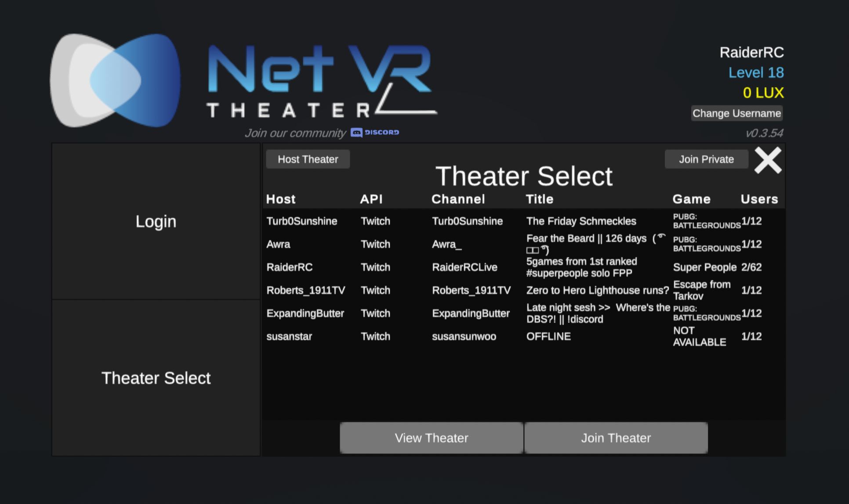Click the View Theater button
Image resolution: width=849 pixels, height=504 pixels.
[432, 438]
